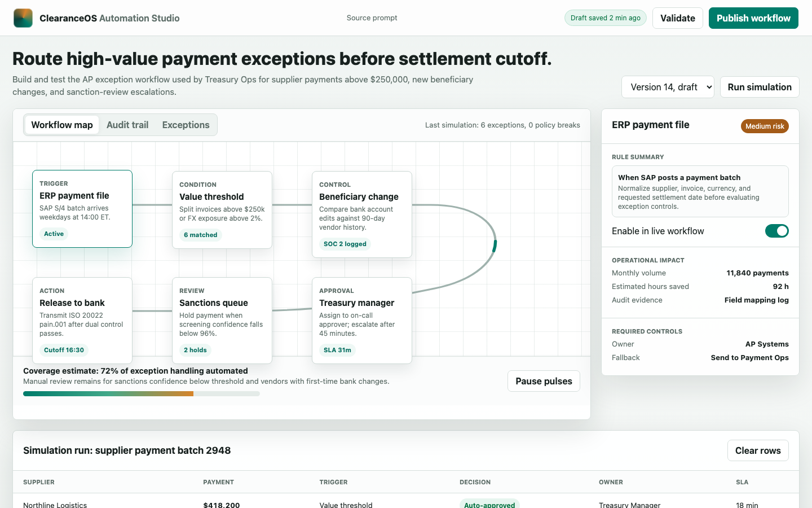
Task: Click the ClearanceOS logo icon
Action: click(23, 18)
